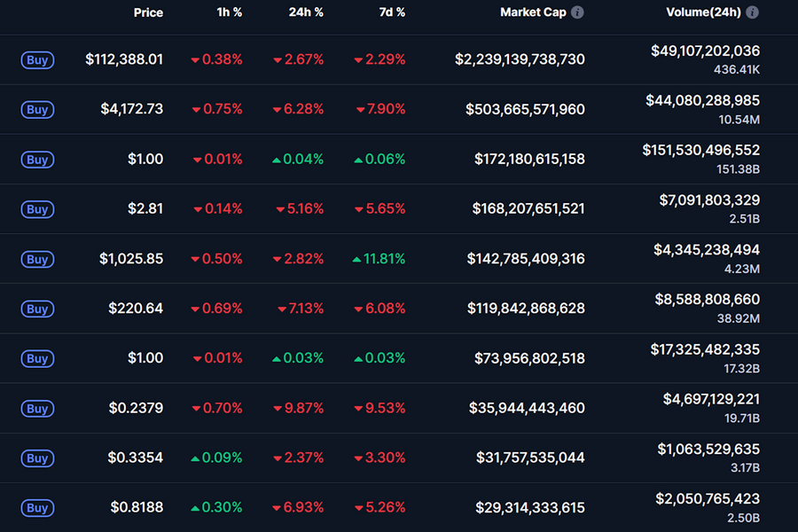Click the 151.38B volume amount

(x=738, y=169)
